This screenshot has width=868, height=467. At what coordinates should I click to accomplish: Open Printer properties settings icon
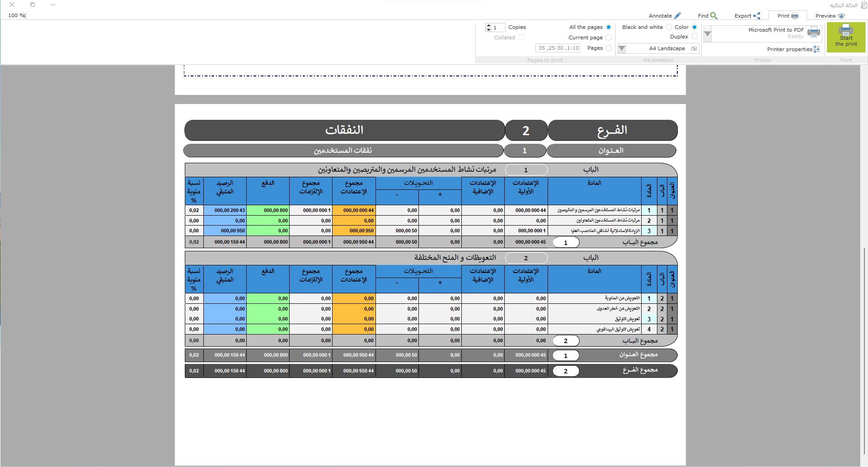click(x=816, y=49)
